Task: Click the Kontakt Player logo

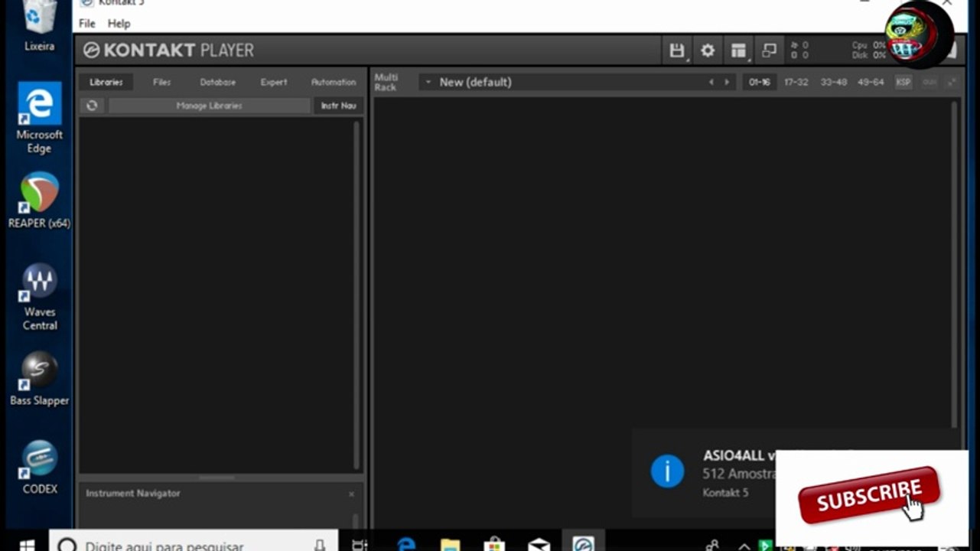Action: pyautogui.click(x=168, y=51)
